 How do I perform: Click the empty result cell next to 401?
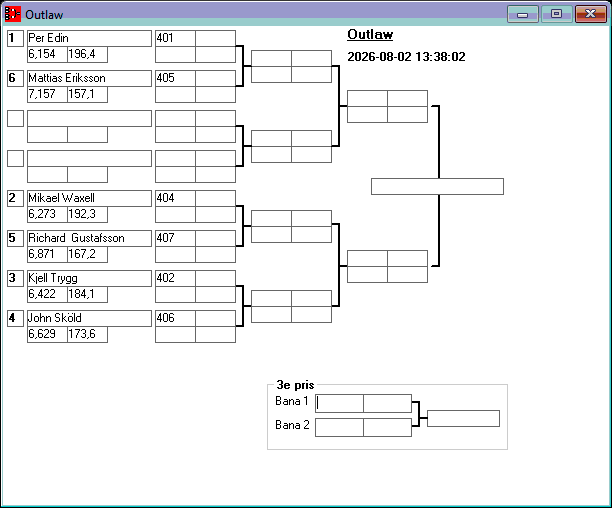[215, 38]
